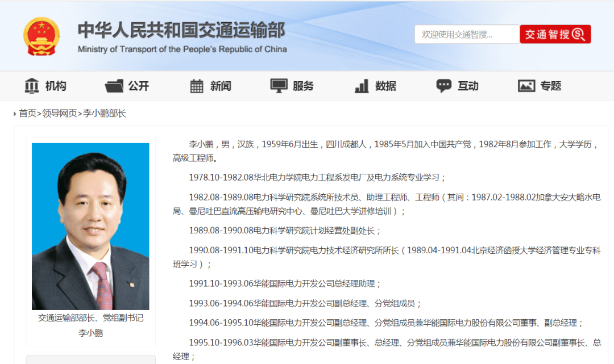Screen dimensions: 614x364
Task: Click 李小鹏部长 breadcrumb item
Action: coord(105,114)
